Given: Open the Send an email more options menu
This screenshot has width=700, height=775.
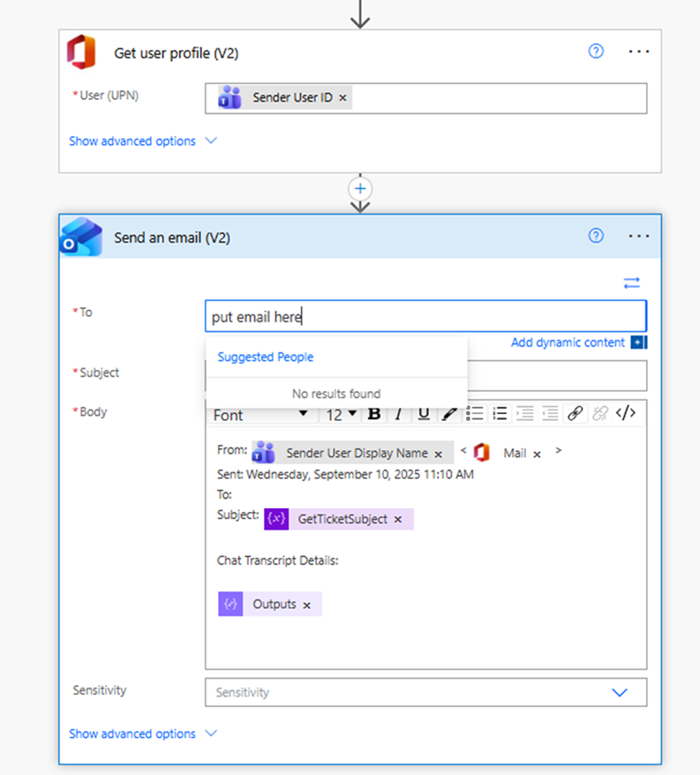Looking at the screenshot, I should coord(639,237).
